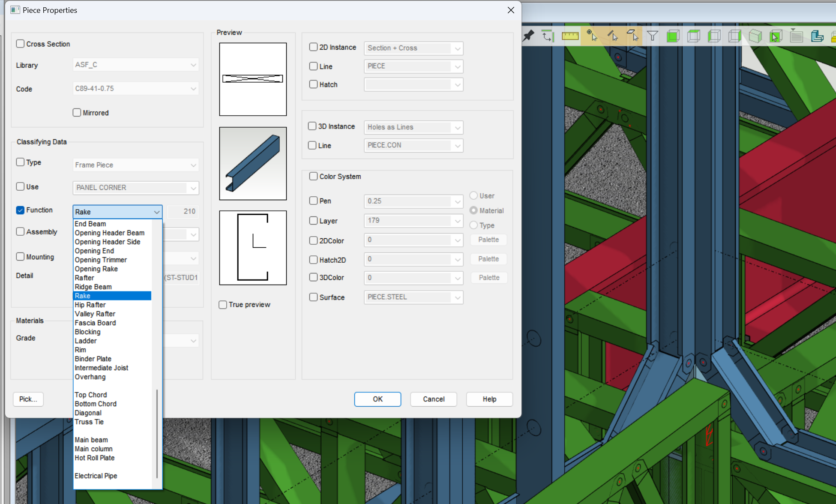Click the point selection cursor icon
Viewport: 836px width, 504px height.
[x=592, y=36]
